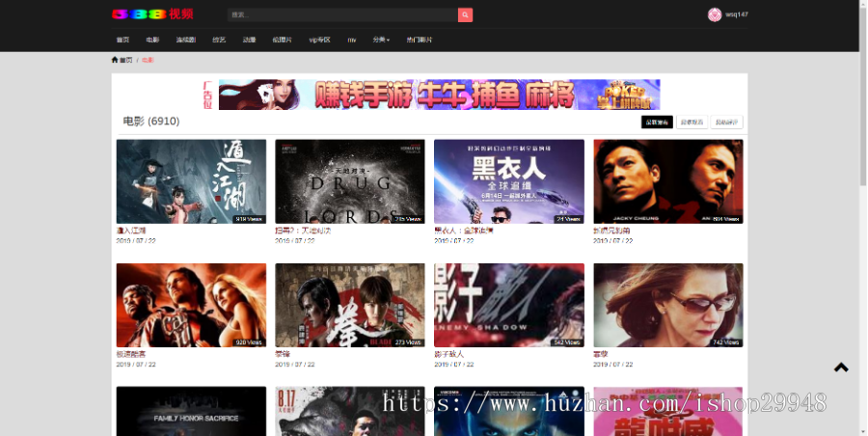Screen dimensions: 868x436
Task: Click the 遁入江湖 title link
Action: coord(131,231)
